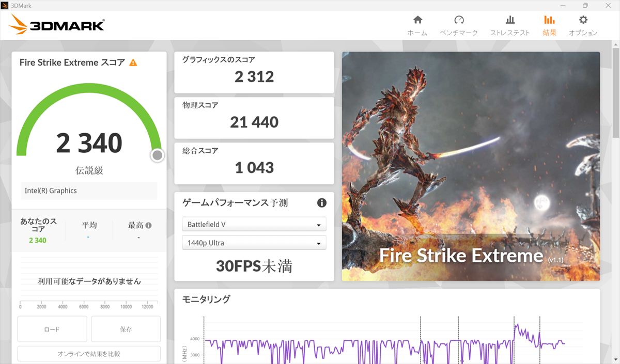The height and width of the screenshot is (364, 620).
Task: Close the 3DMark window
Action: (608, 5)
